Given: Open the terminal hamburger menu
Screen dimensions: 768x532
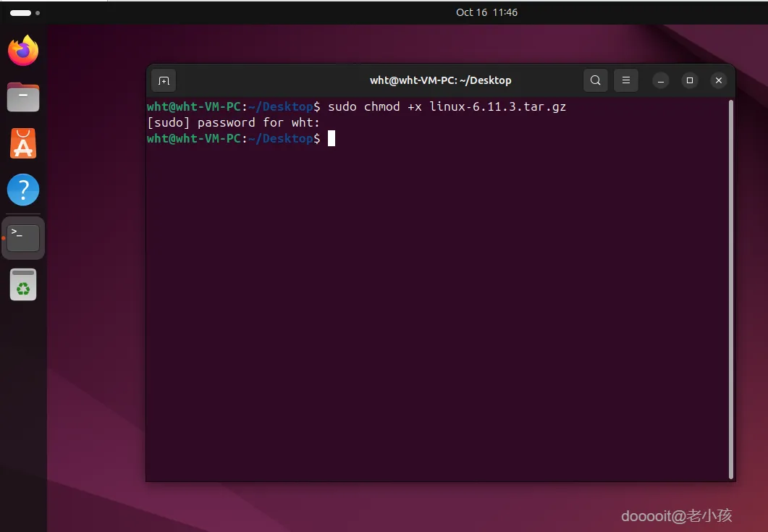Looking at the screenshot, I should pos(625,80).
